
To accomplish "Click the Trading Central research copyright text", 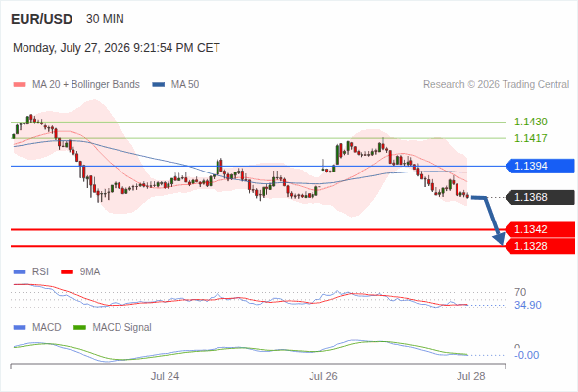I will tap(496, 85).
